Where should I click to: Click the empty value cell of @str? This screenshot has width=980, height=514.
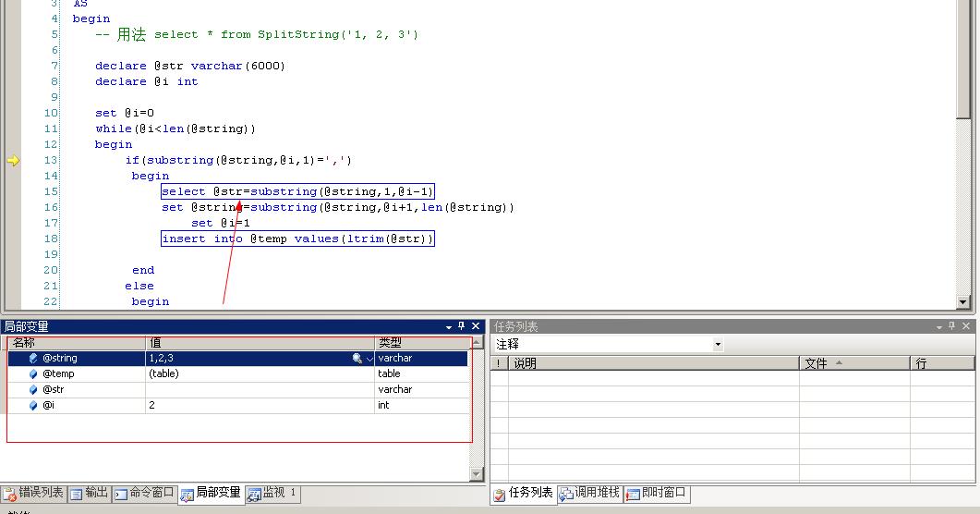[x=260, y=389]
